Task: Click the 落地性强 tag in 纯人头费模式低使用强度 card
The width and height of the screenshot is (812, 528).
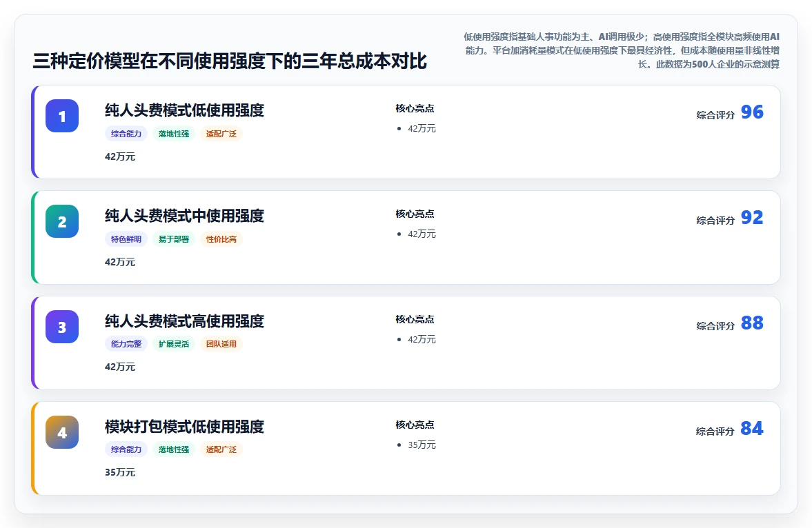Action: (173, 134)
